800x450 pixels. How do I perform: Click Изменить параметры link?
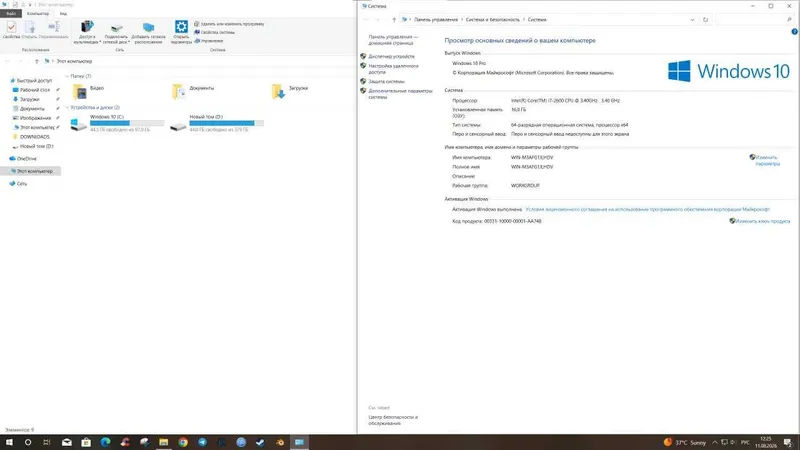(x=767, y=161)
